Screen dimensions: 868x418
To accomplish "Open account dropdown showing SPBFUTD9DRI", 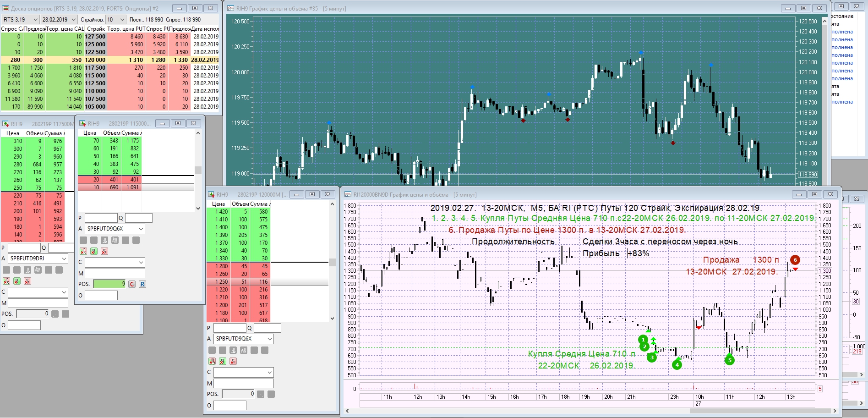I will tap(38, 258).
